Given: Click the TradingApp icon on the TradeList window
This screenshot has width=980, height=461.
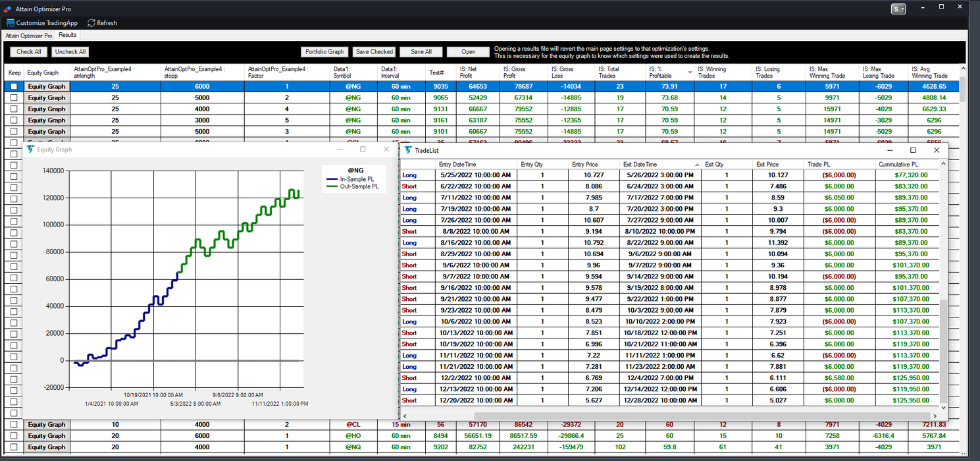Looking at the screenshot, I should point(408,150).
